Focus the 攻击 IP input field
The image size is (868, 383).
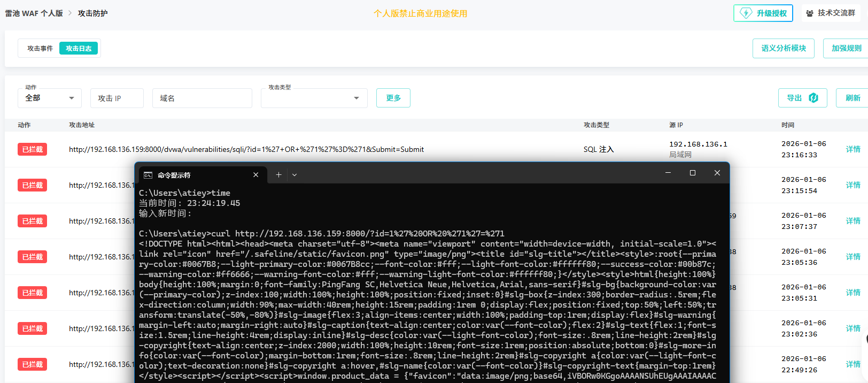[x=117, y=98]
